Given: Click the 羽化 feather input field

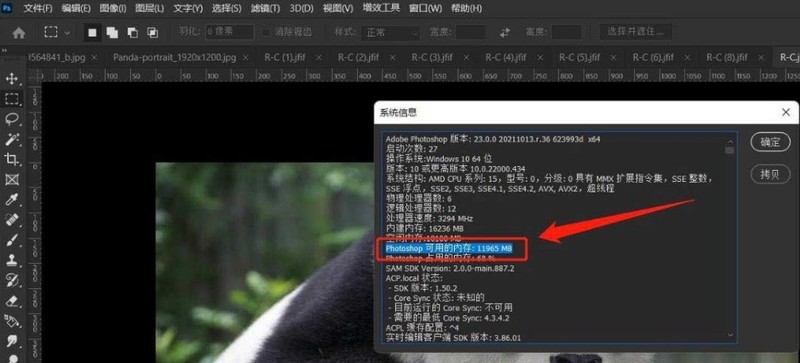Looking at the screenshot, I should [230, 32].
